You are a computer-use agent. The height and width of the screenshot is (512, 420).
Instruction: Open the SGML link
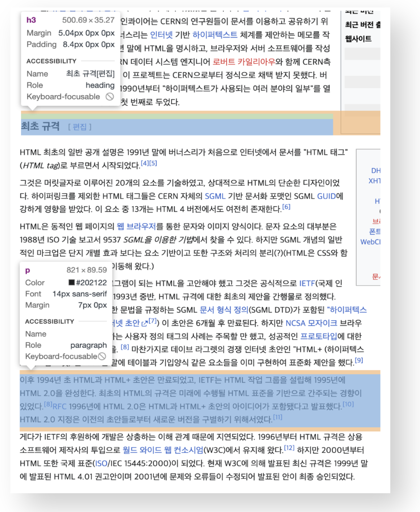(215, 196)
